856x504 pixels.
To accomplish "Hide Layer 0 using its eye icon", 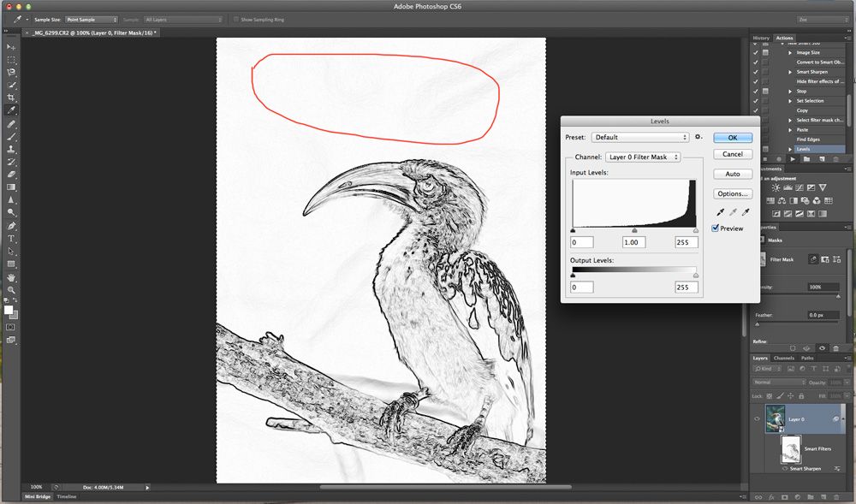I will 758,418.
